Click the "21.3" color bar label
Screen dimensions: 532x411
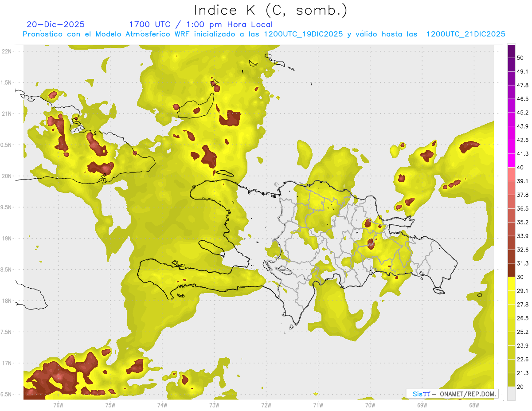523,373
